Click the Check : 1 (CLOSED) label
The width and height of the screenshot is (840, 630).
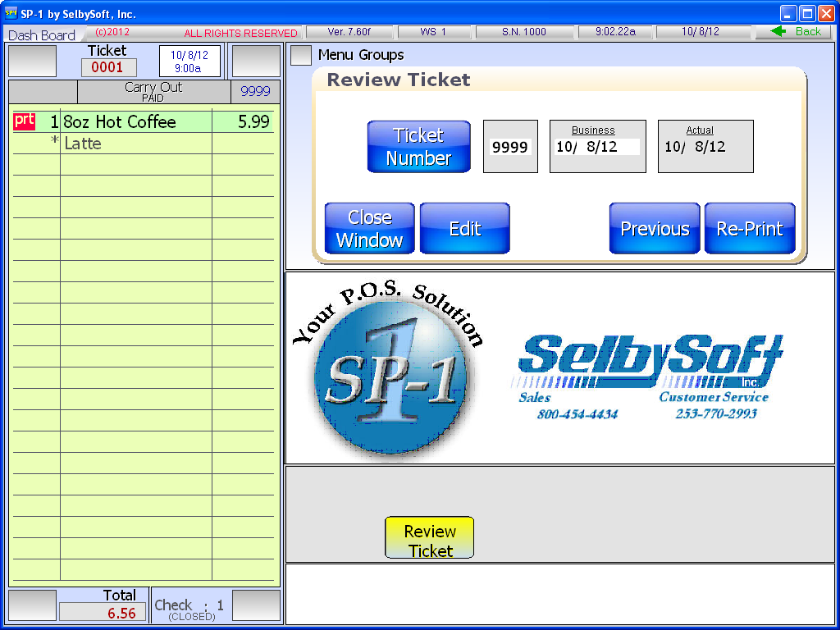pyautogui.click(x=191, y=609)
